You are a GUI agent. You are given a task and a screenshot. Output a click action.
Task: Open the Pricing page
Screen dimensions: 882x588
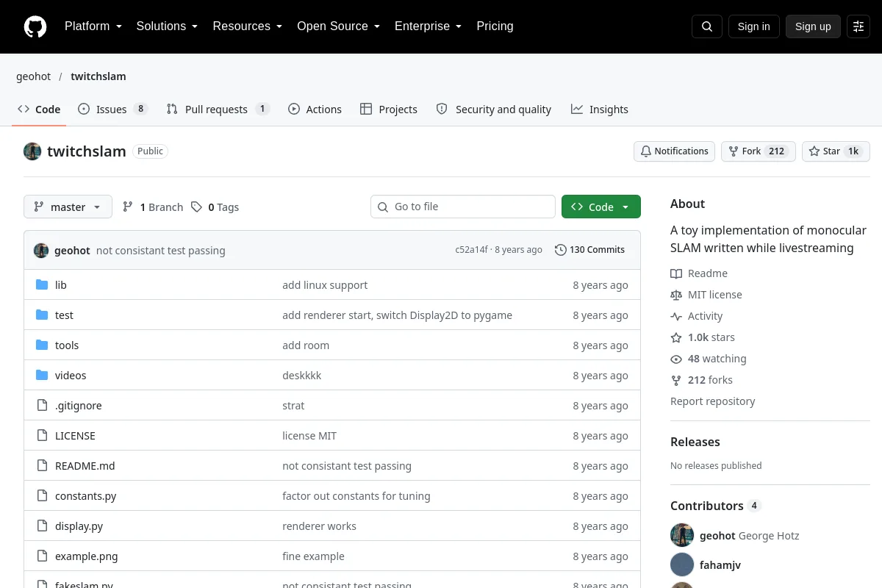(x=495, y=26)
